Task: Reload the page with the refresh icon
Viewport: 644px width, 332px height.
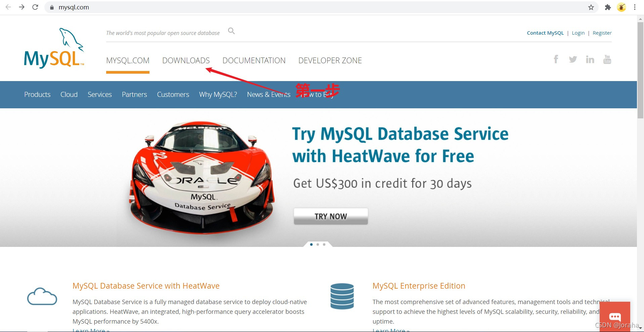Action: (x=35, y=7)
